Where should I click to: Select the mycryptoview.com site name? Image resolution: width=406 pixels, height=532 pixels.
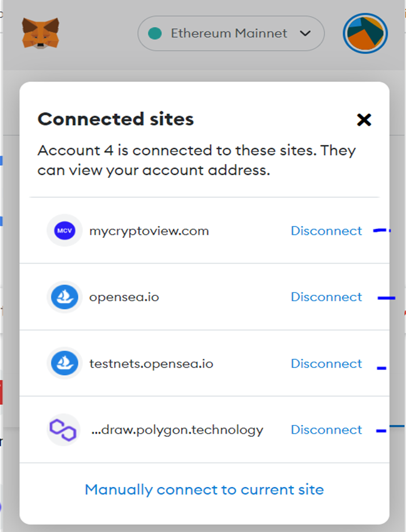coord(149,232)
